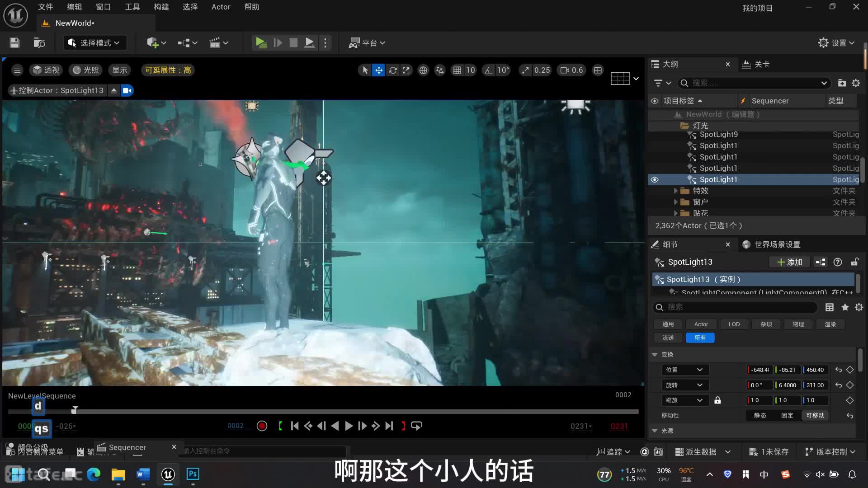The width and height of the screenshot is (868, 488).
Task: Open the 位置 location type dropdown
Action: (x=684, y=370)
